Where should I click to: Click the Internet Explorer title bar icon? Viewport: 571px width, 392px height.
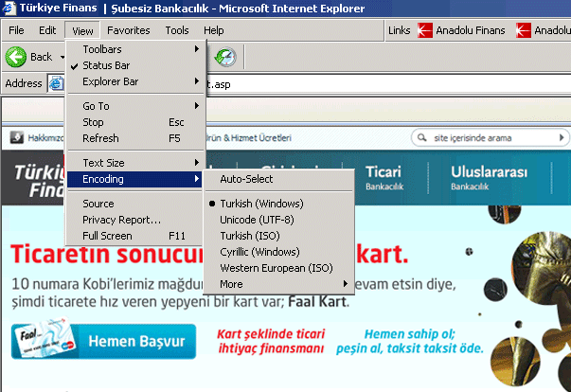pyautogui.click(x=9, y=8)
